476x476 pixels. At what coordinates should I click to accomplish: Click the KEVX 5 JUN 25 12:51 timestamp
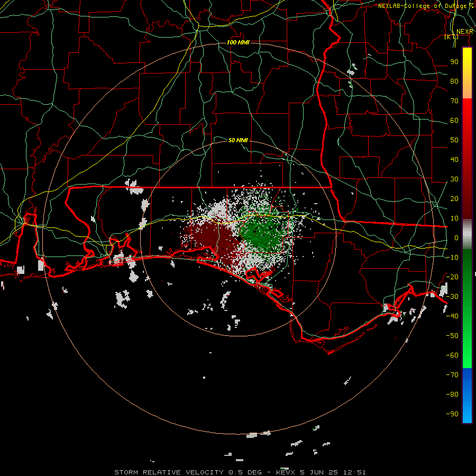tap(321, 472)
